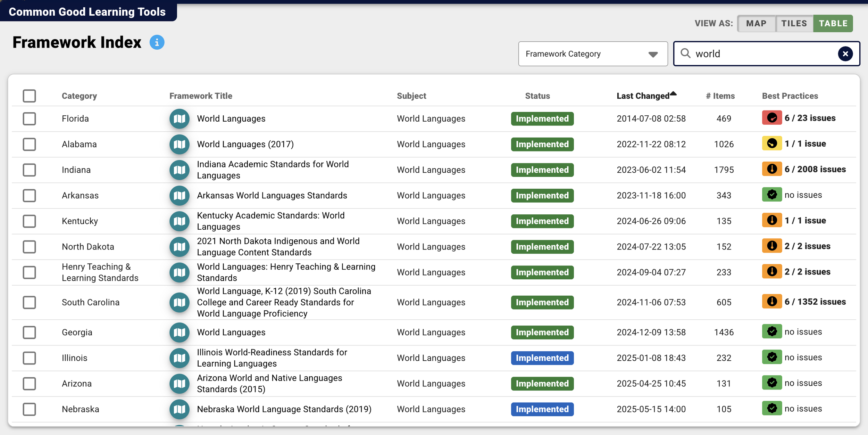Sort by the Best Practices column header
This screenshot has height=435, width=868.
pos(790,96)
